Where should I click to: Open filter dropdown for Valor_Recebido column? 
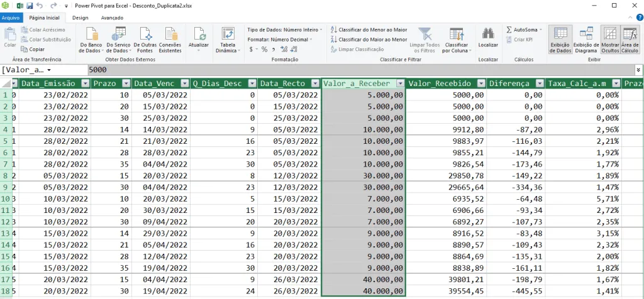pos(481,84)
